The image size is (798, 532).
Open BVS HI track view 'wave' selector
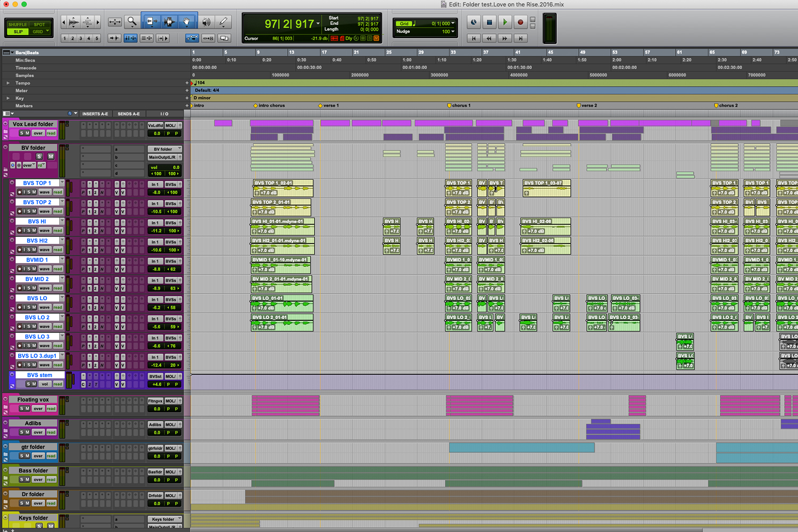[x=45, y=230]
